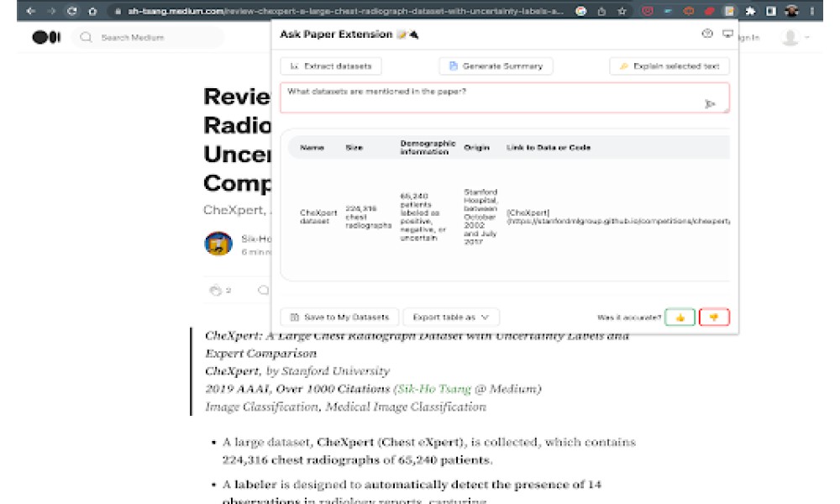Click the Generate Summary button
840x504 pixels.
pos(496,66)
